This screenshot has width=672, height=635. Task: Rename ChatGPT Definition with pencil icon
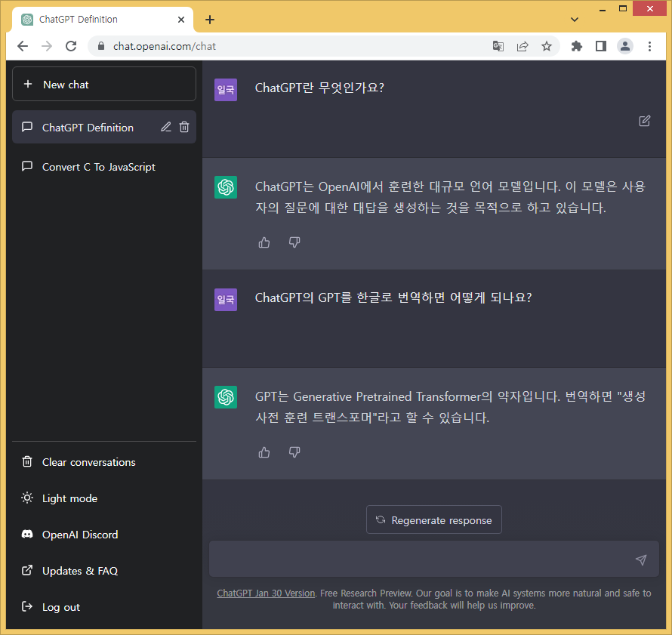click(x=166, y=128)
